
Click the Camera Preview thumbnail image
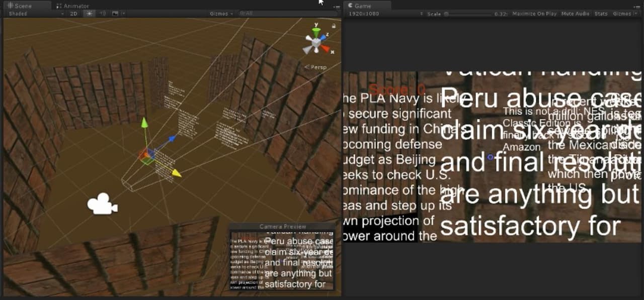(282, 260)
